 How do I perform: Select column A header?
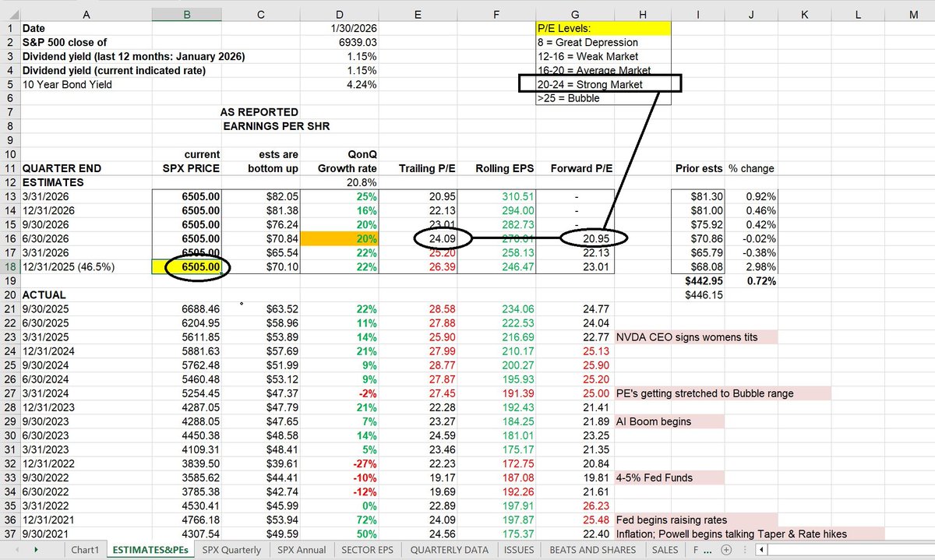(x=86, y=14)
